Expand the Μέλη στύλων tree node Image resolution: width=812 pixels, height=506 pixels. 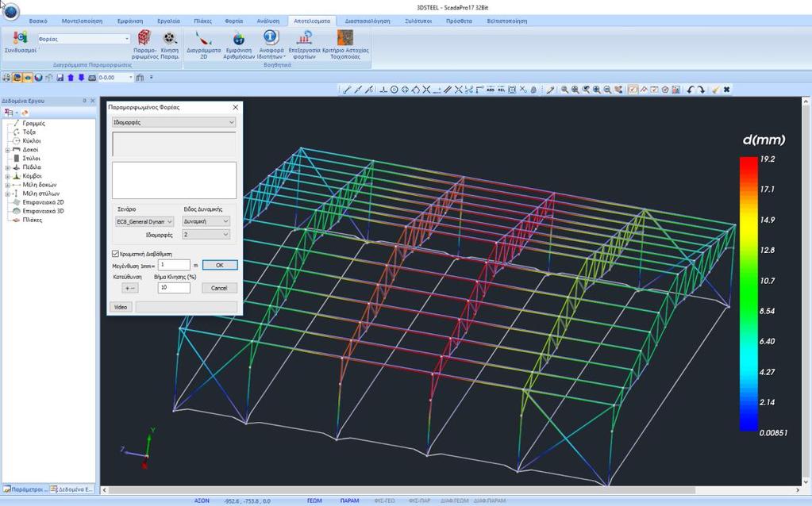pyautogui.click(x=8, y=194)
